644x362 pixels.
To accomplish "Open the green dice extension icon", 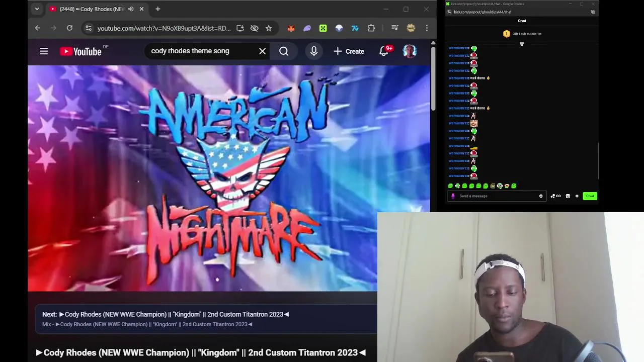I will click(x=323, y=28).
